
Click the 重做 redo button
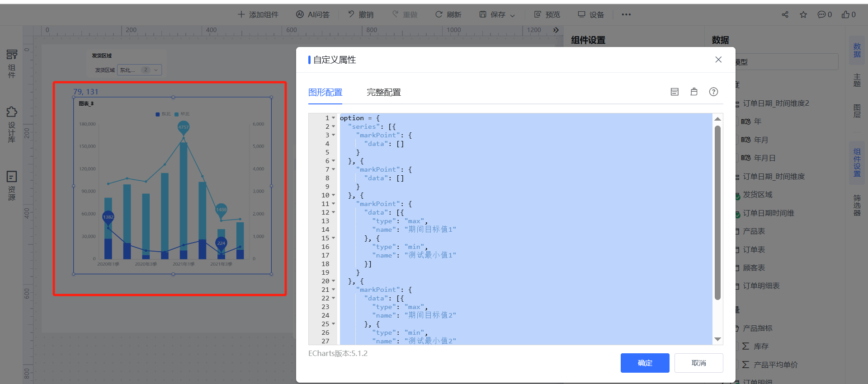click(x=405, y=14)
